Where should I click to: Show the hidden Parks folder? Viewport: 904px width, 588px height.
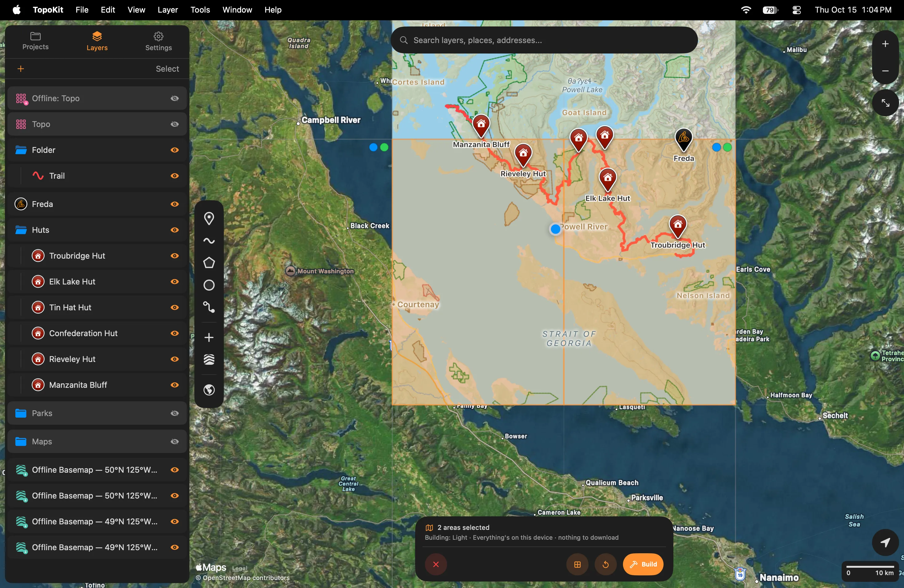[x=175, y=413]
